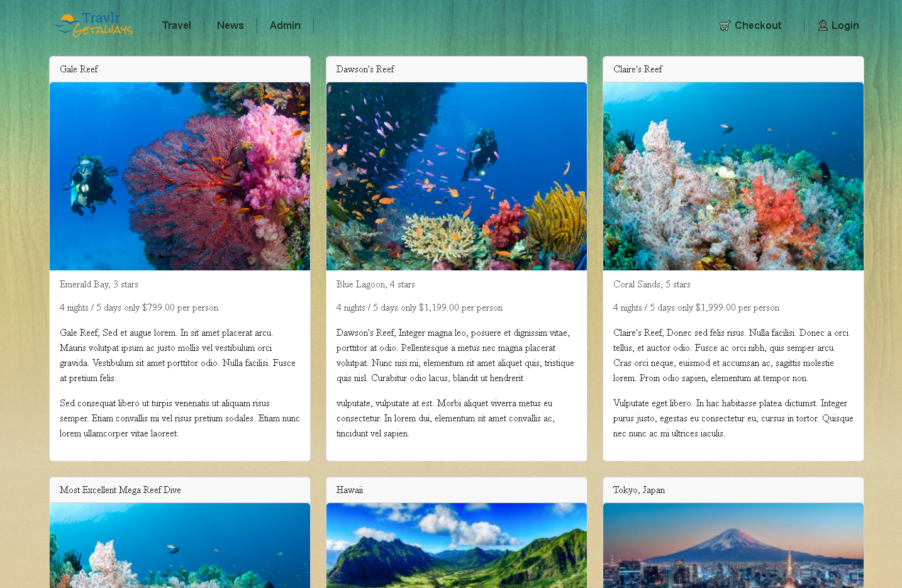Open the Gale Reef diver photo

tap(180, 176)
